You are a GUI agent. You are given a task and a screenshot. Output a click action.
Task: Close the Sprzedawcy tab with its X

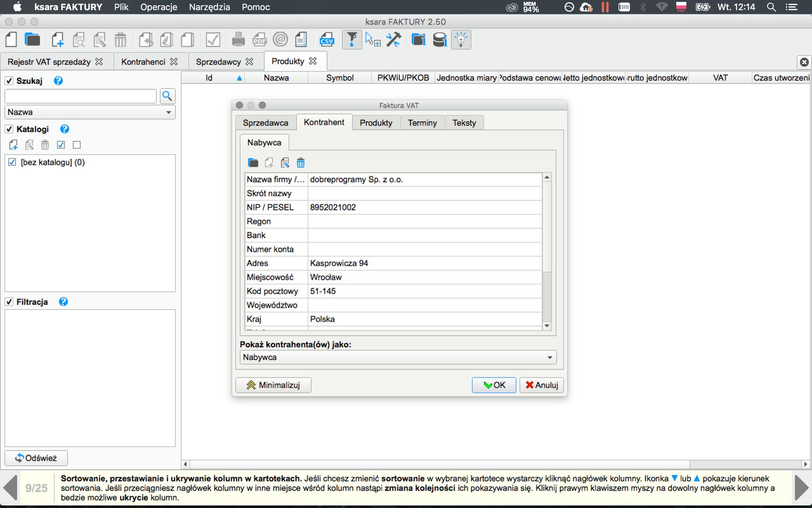click(249, 62)
